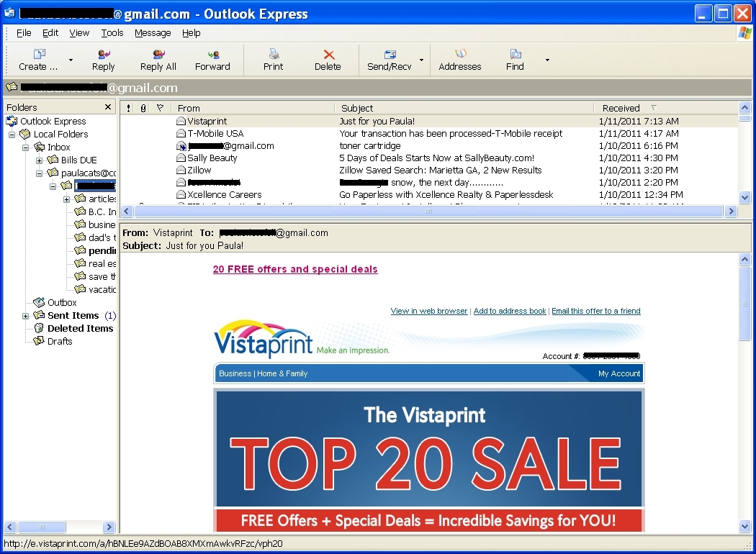Open the Tools menu
The height and width of the screenshot is (554, 756).
[112, 33]
